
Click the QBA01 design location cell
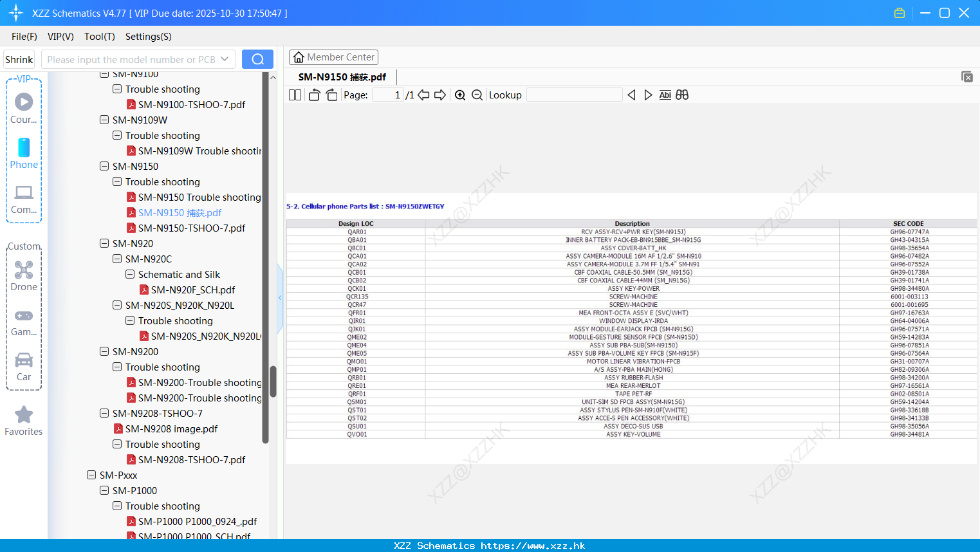pyautogui.click(x=357, y=240)
